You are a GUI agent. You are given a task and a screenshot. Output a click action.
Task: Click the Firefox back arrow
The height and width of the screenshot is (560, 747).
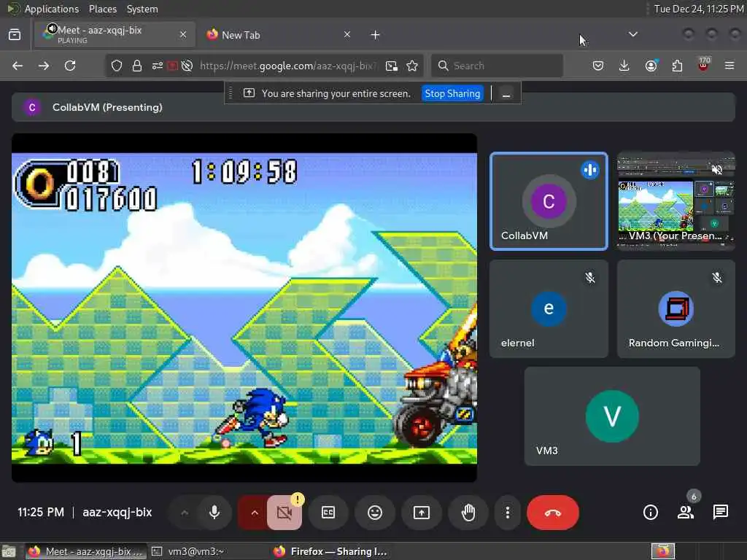pos(18,66)
